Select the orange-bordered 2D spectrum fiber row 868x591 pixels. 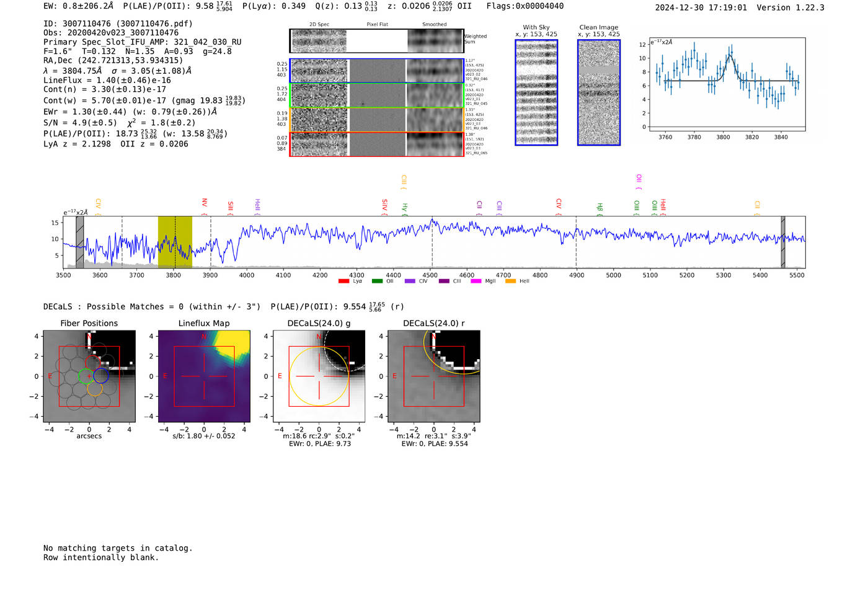tap(376, 120)
